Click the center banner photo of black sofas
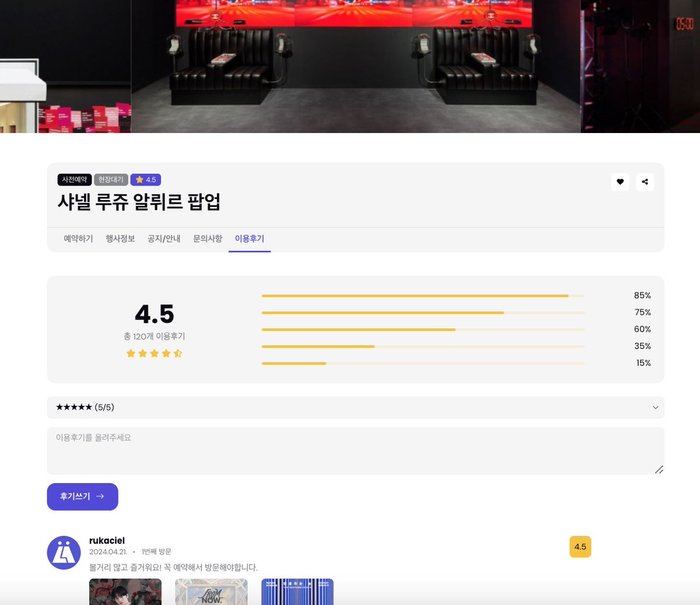Image resolution: width=700 pixels, height=605 pixels. pyautogui.click(x=356, y=67)
